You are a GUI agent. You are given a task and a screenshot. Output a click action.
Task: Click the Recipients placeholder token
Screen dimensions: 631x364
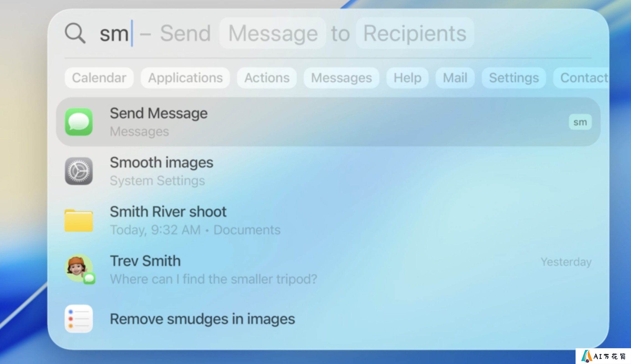point(415,33)
